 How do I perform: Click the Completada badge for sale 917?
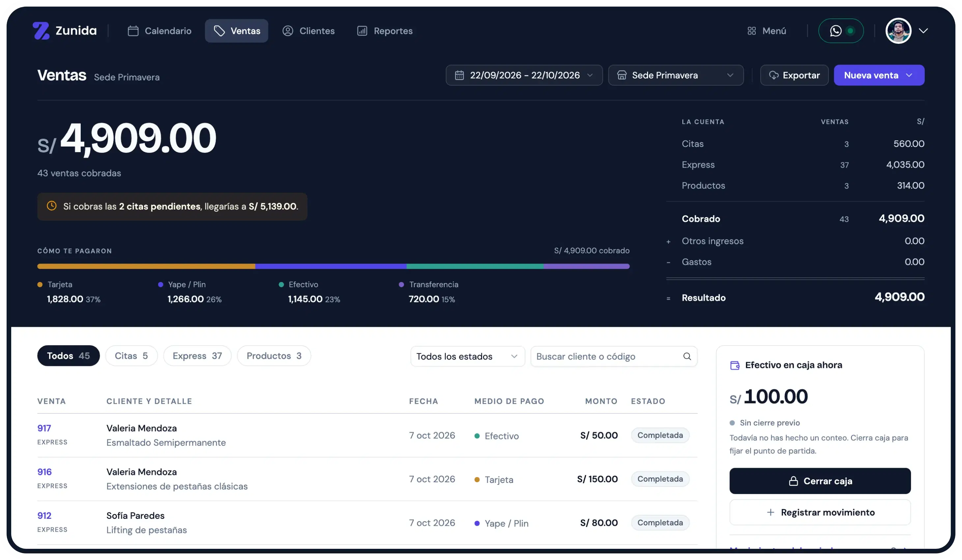click(660, 435)
